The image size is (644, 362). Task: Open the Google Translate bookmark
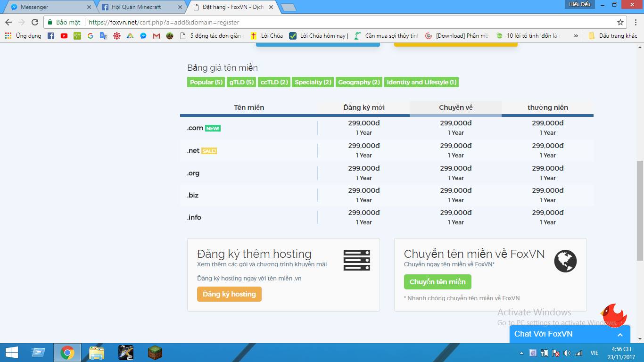(x=104, y=36)
